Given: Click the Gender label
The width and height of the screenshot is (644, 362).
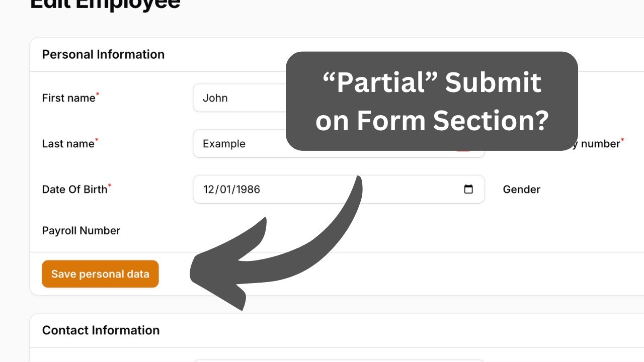Looking at the screenshot, I should point(521,190).
